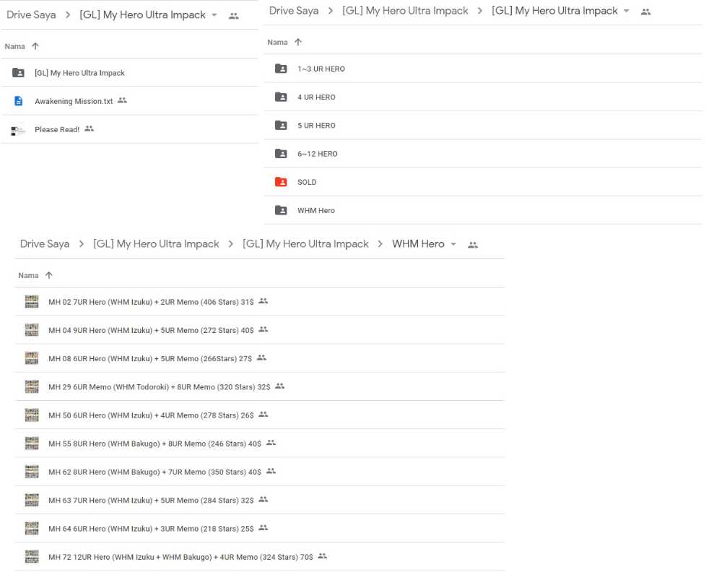Screen dimensions: 722x588
Task: Click the shared-people icon beside Please Read!
Action: (89, 129)
